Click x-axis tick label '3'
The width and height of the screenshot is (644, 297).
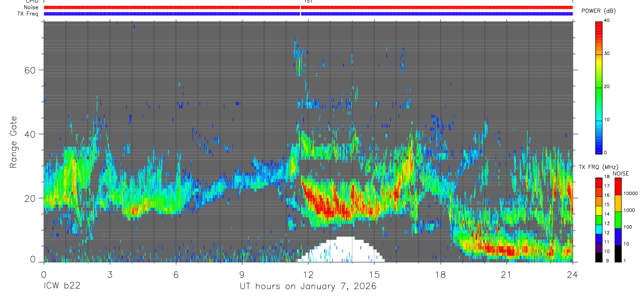pos(110,274)
